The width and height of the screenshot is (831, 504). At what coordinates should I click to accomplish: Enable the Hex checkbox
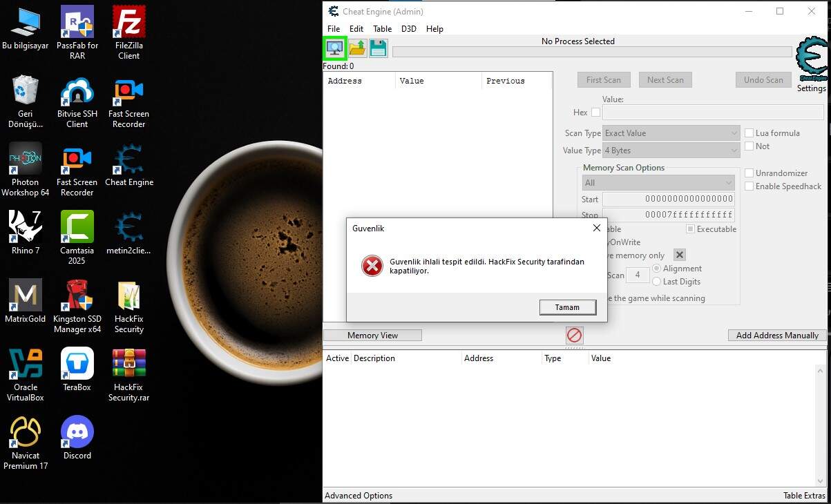(595, 113)
